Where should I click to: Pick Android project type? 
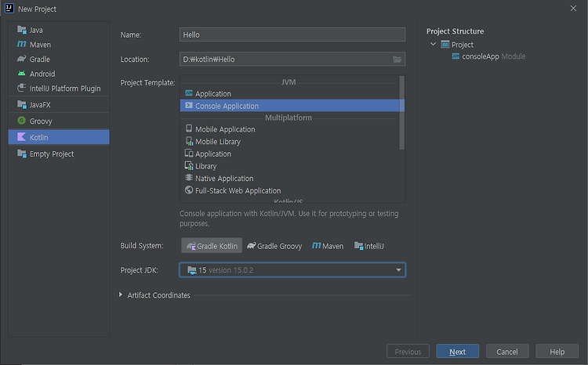[x=59, y=74]
